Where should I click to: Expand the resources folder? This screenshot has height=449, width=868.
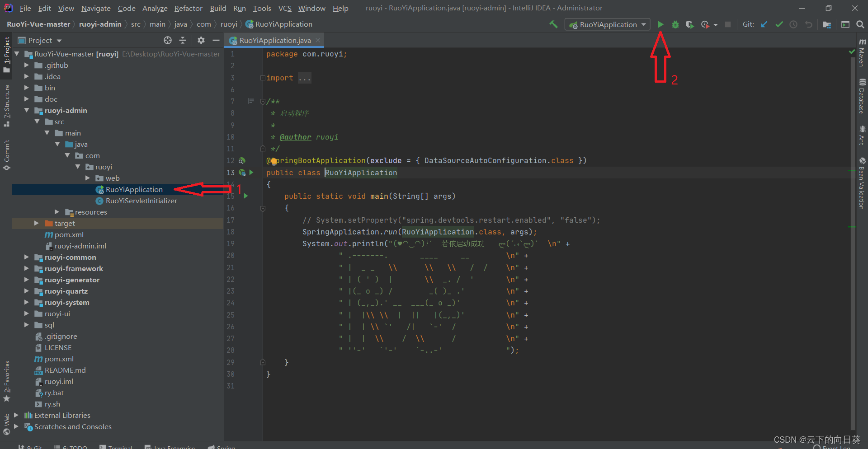(x=57, y=212)
